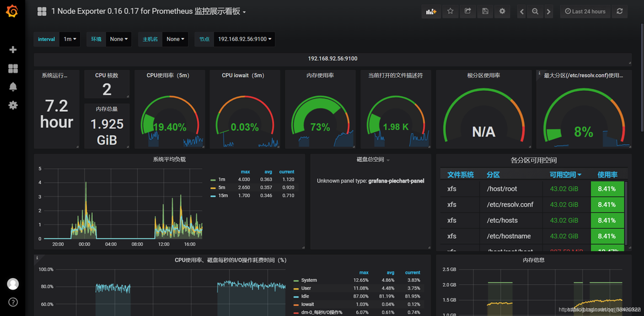Star this dashboard as favorite
The height and width of the screenshot is (316, 644).
[x=450, y=11]
